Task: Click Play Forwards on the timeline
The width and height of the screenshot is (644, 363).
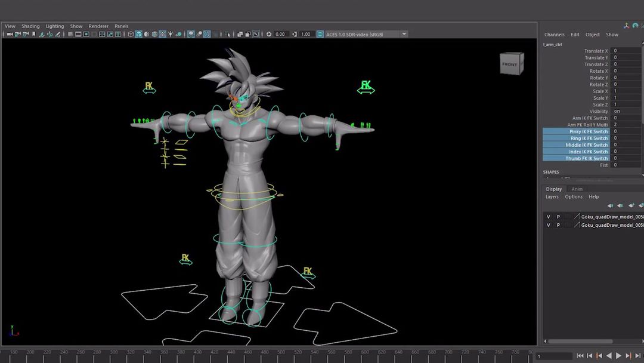Action: (618, 356)
